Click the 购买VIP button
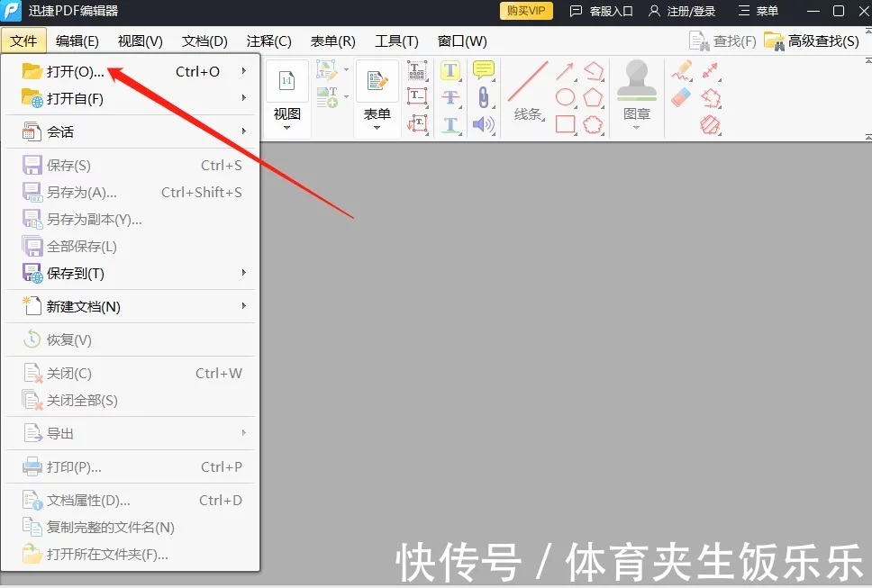This screenshot has height=588, width=872. point(526,11)
